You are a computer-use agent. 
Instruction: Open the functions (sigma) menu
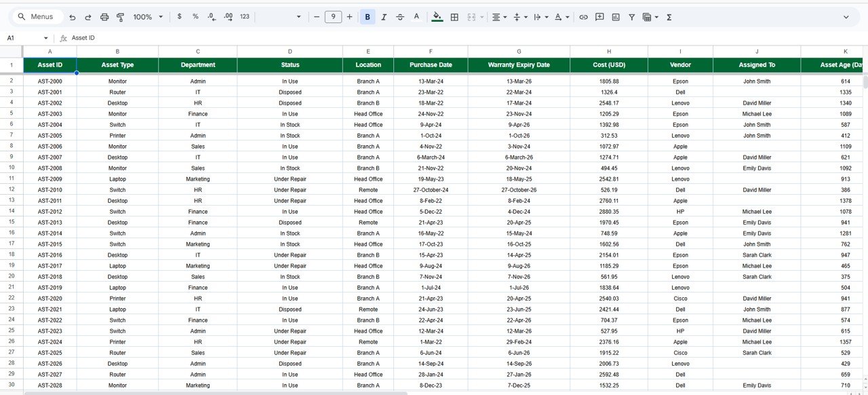tap(669, 17)
